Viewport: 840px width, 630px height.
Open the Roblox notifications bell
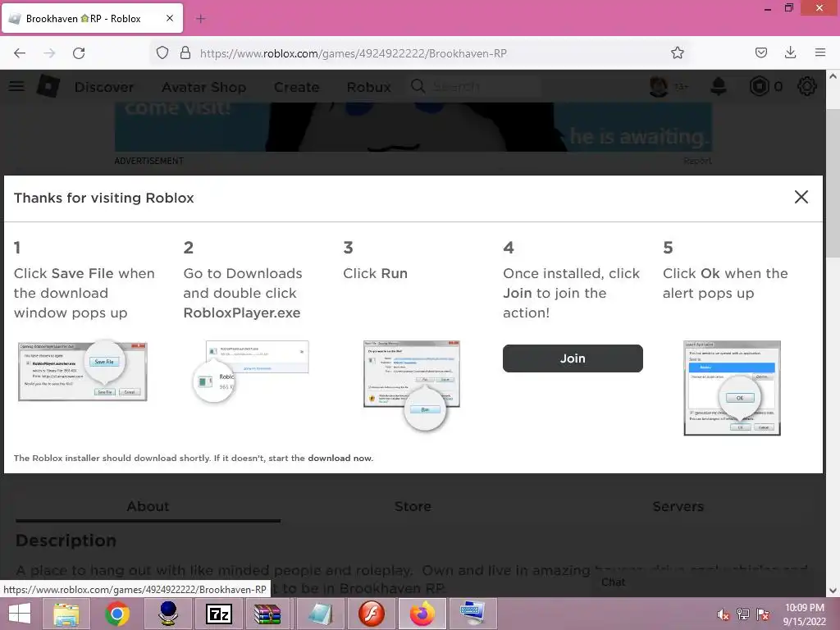click(x=719, y=86)
